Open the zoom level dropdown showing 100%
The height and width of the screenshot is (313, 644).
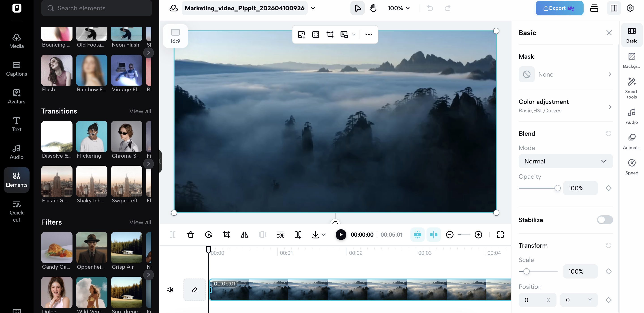[x=399, y=8]
